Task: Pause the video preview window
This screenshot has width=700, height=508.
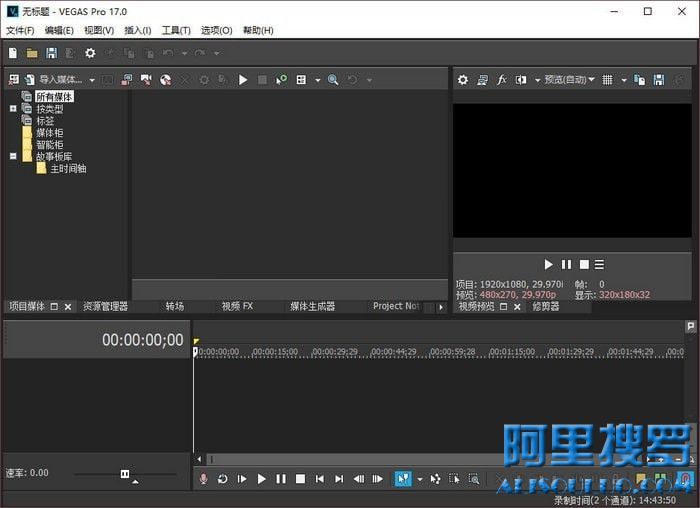Action: pos(566,265)
